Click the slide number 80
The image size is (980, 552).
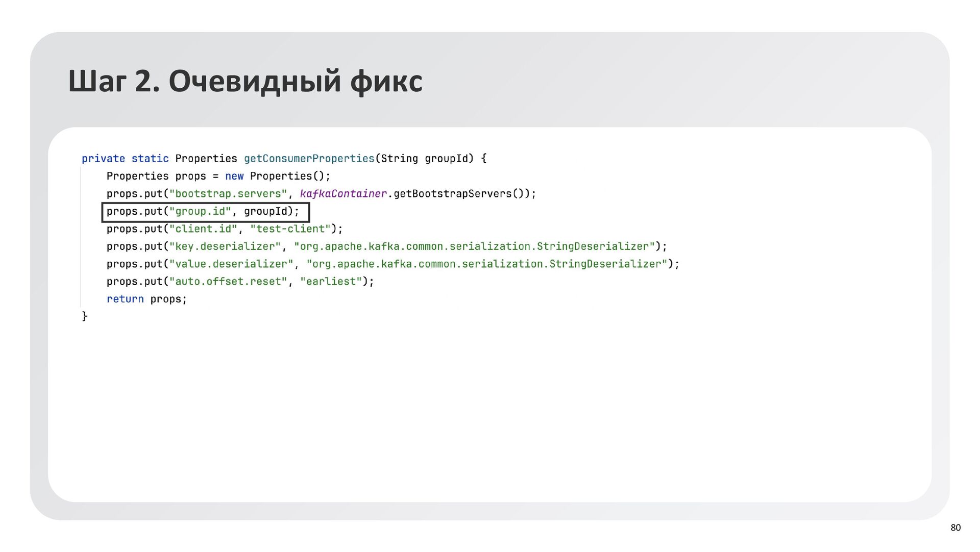[955, 528]
